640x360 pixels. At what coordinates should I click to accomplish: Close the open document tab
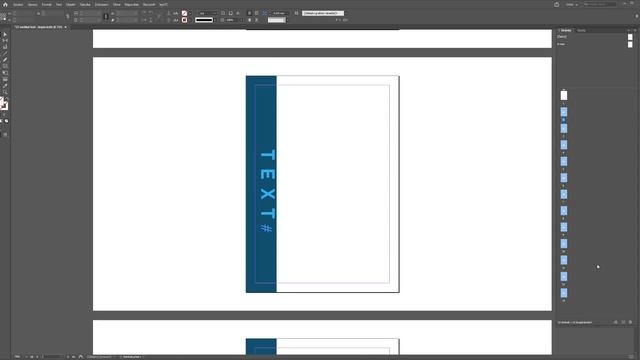click(x=65, y=27)
